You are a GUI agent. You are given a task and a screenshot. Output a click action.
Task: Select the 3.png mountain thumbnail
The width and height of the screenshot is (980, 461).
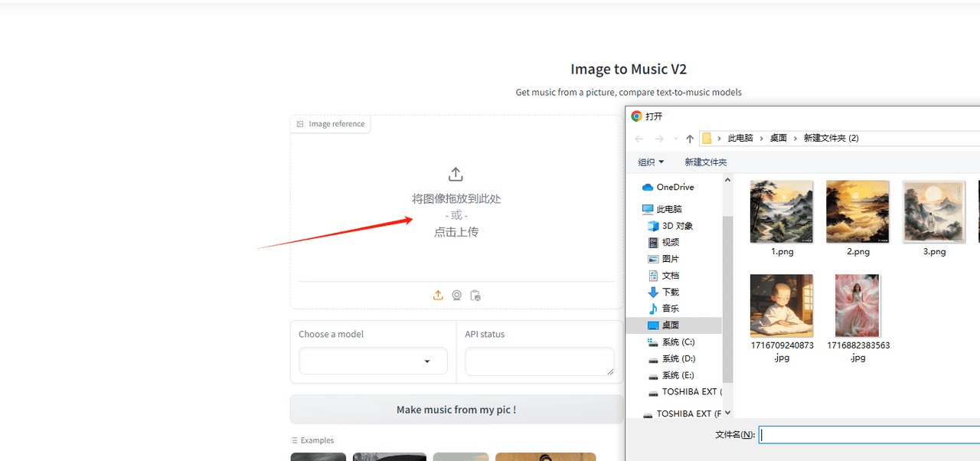[934, 211]
